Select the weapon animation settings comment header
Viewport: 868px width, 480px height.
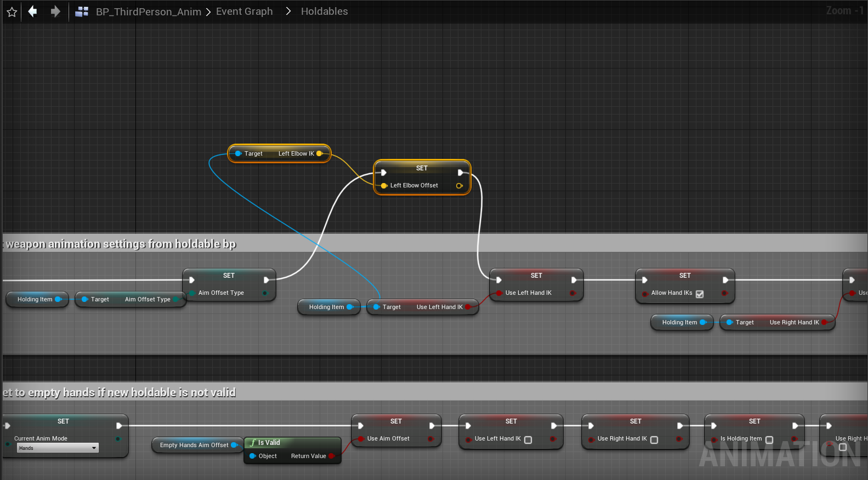click(121, 244)
